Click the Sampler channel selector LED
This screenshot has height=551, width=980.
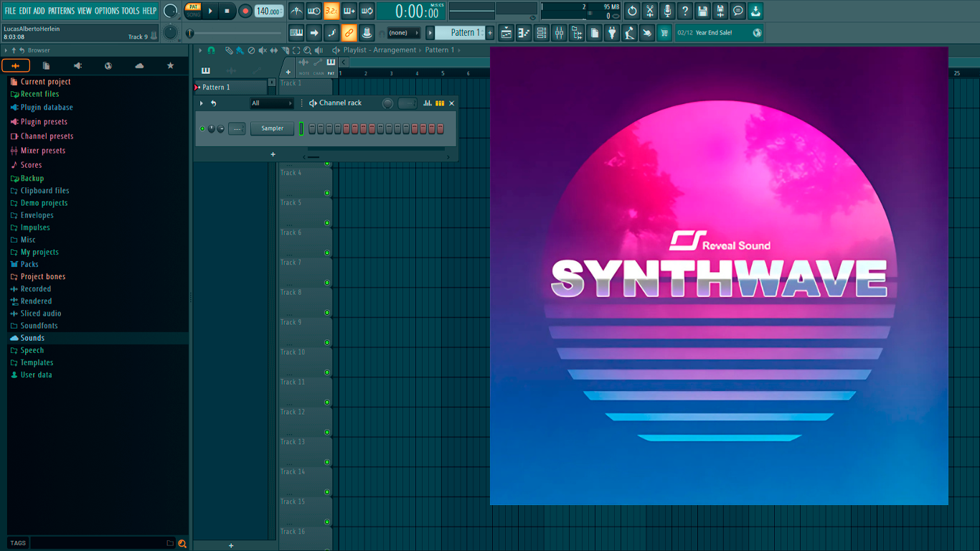pyautogui.click(x=301, y=128)
